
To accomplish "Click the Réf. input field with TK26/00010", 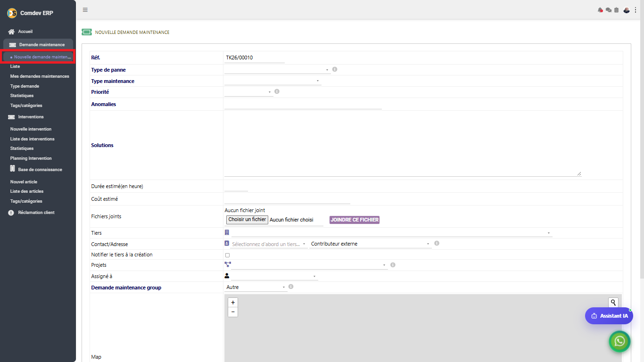I will coord(255,58).
